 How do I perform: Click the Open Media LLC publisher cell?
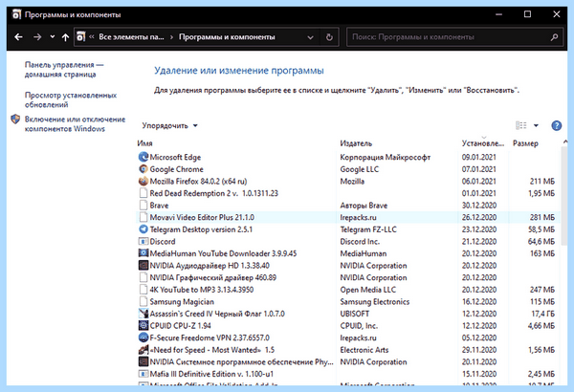point(368,290)
